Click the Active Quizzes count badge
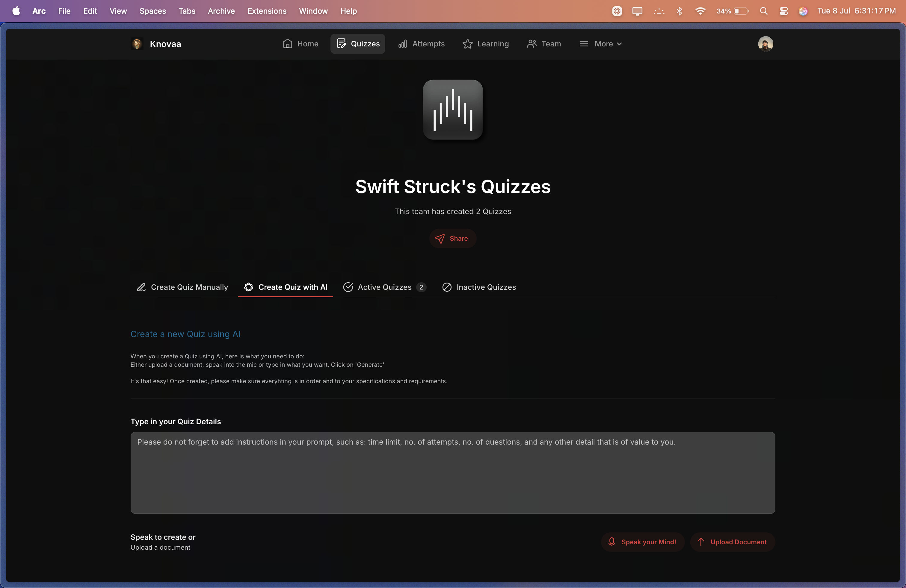 [421, 287]
